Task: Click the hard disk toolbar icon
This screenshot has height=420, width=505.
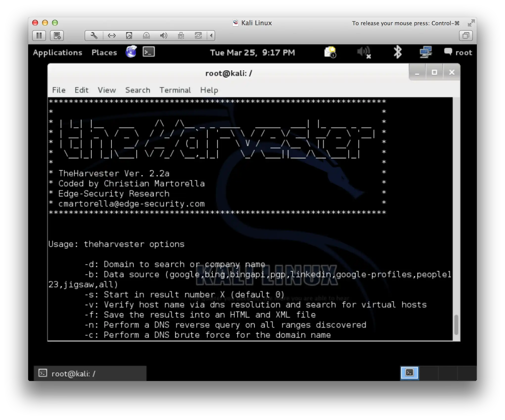Action: [x=129, y=36]
